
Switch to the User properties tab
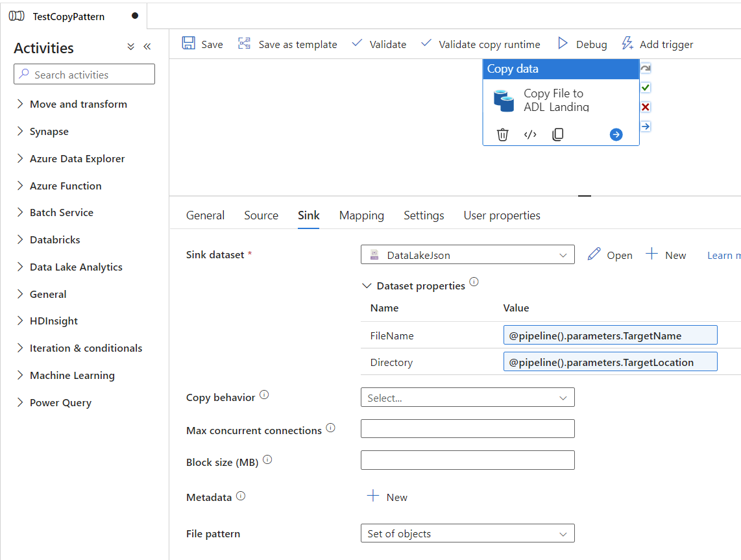(502, 215)
